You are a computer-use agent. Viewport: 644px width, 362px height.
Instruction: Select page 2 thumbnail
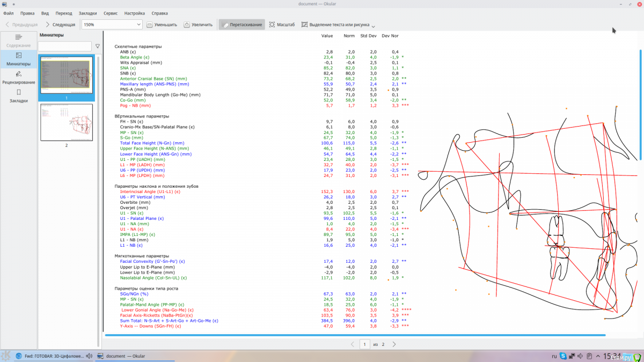pos(67,122)
